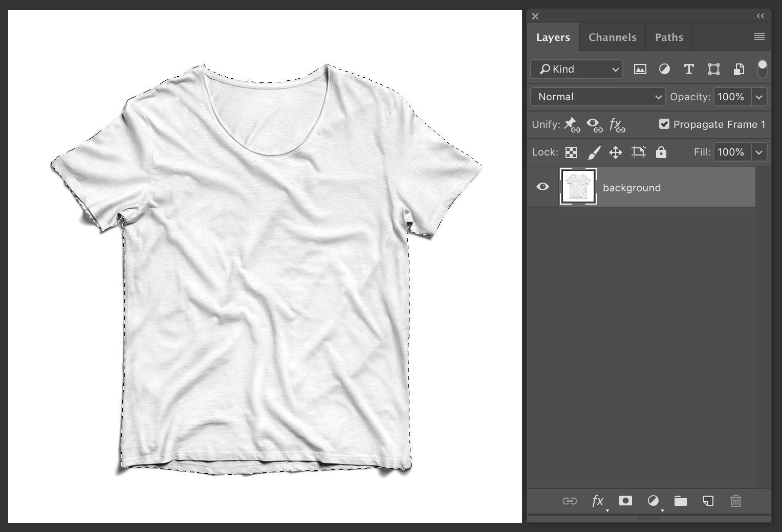Open the Paths tab
The height and width of the screenshot is (532, 782).
pyautogui.click(x=668, y=37)
